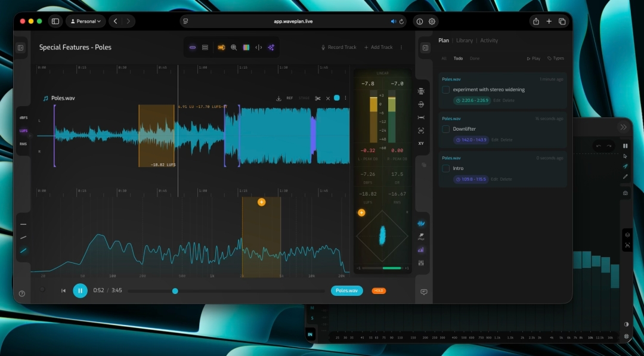Click Add Track button
Image resolution: width=644 pixels, height=356 pixels.
pos(378,47)
